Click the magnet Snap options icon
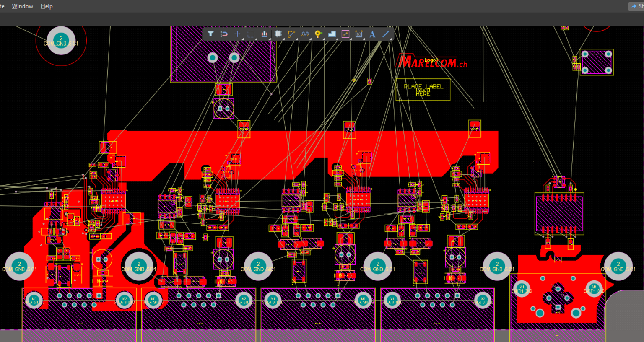Image resolution: width=644 pixels, height=342 pixels. (224, 34)
